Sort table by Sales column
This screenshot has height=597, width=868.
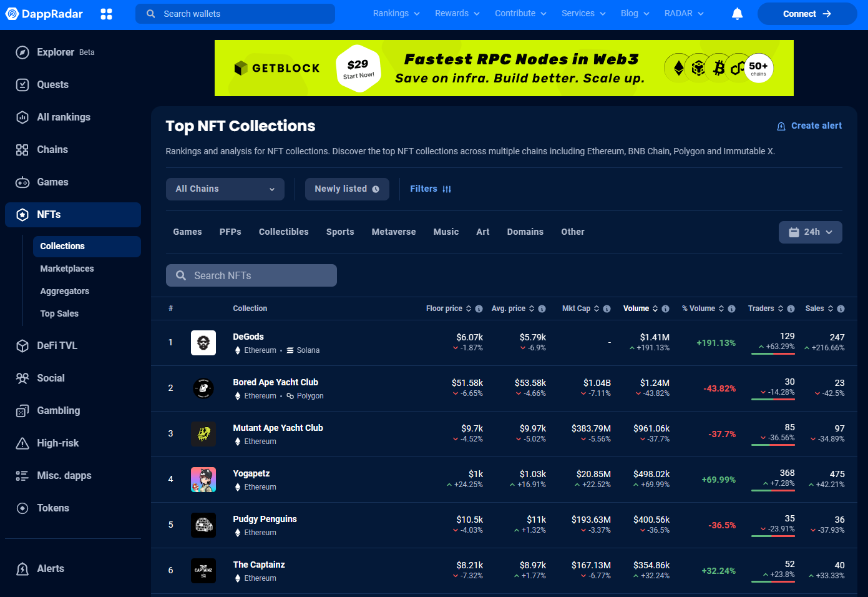(x=819, y=308)
